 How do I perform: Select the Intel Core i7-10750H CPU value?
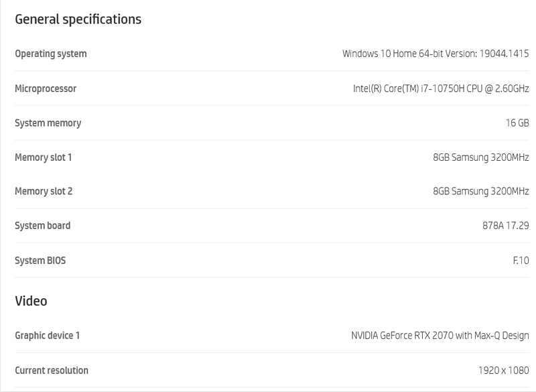tap(441, 88)
